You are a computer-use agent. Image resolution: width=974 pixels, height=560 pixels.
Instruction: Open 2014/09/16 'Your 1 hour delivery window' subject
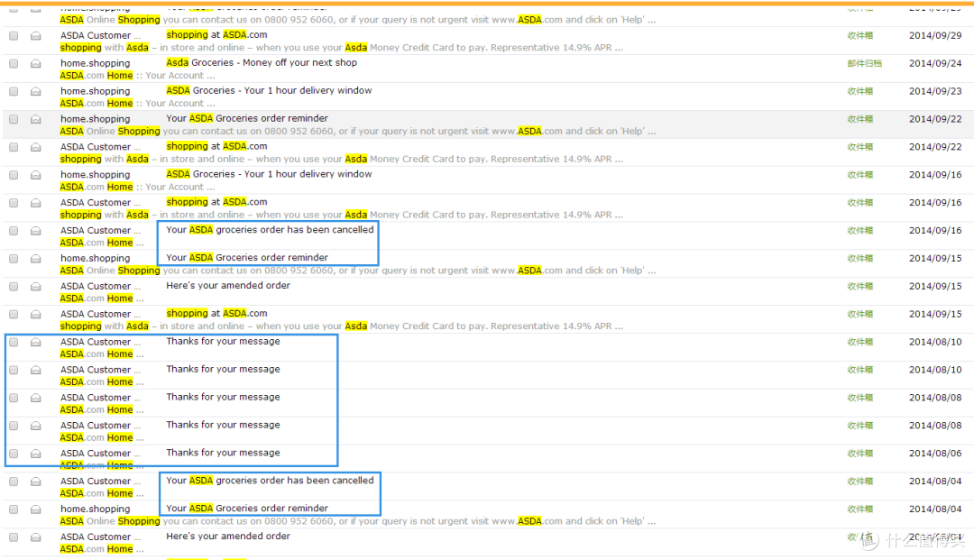tap(269, 174)
